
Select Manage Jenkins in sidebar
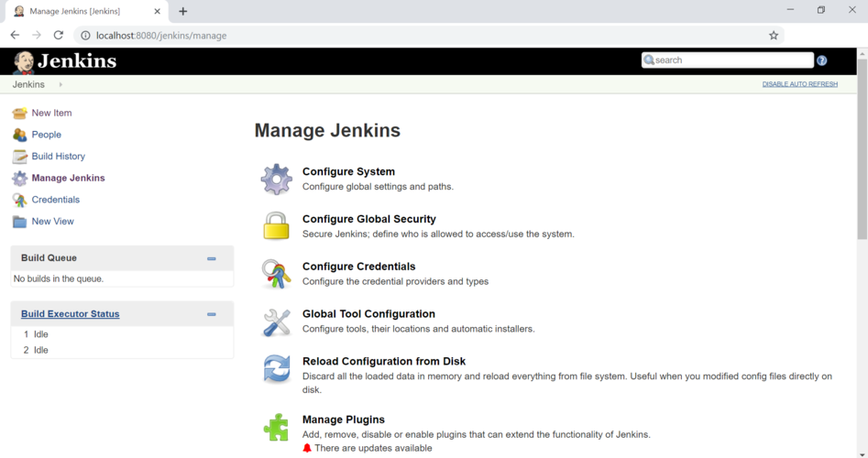click(68, 178)
